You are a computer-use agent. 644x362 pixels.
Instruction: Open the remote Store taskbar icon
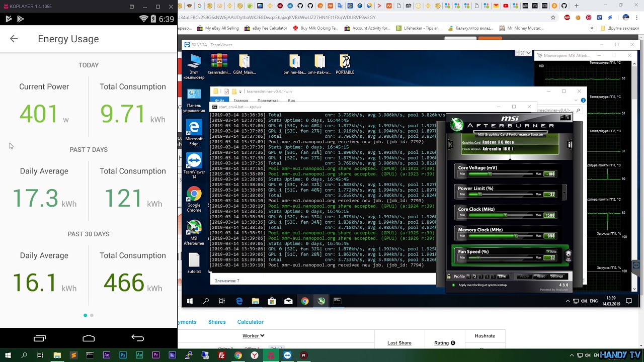click(272, 301)
